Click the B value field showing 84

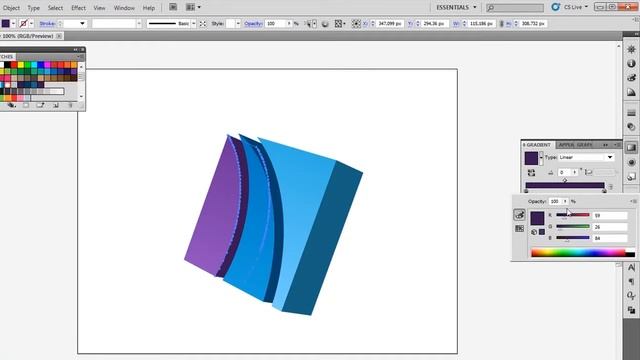[610, 238]
